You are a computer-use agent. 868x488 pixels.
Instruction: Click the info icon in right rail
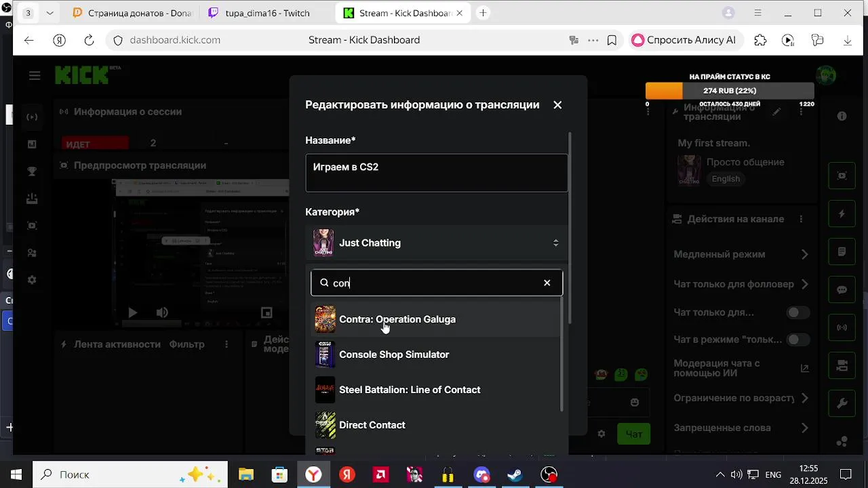[842, 116]
